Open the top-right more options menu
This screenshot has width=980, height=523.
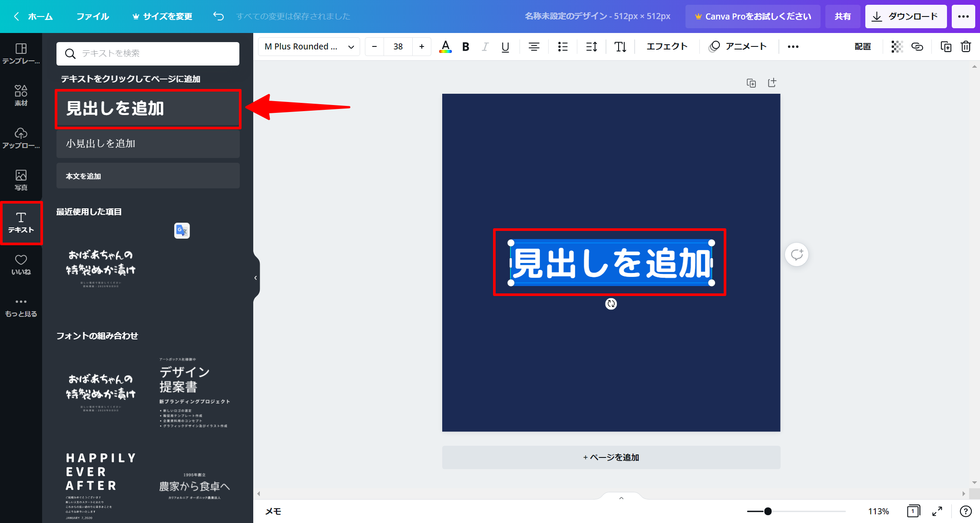pos(963,16)
